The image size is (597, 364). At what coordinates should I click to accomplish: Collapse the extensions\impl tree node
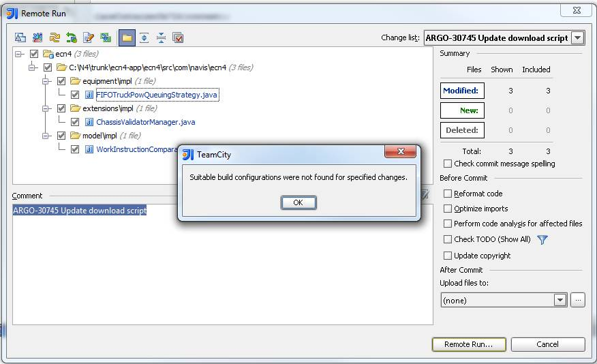pyautogui.click(x=46, y=108)
